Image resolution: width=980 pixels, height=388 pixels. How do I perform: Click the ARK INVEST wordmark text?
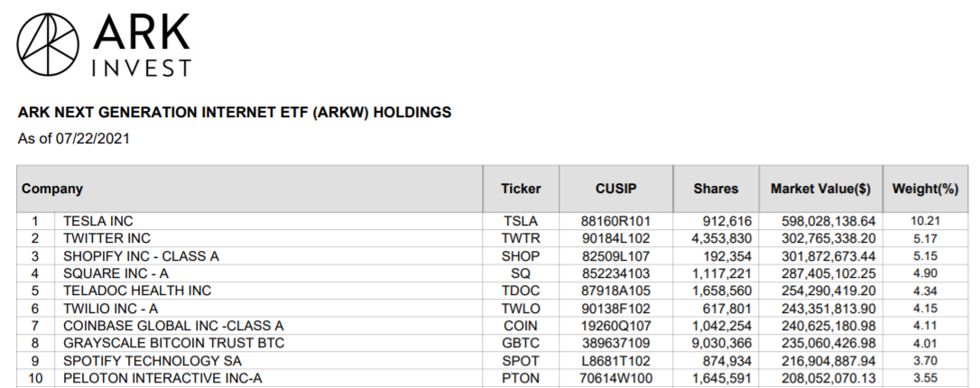[x=141, y=45]
